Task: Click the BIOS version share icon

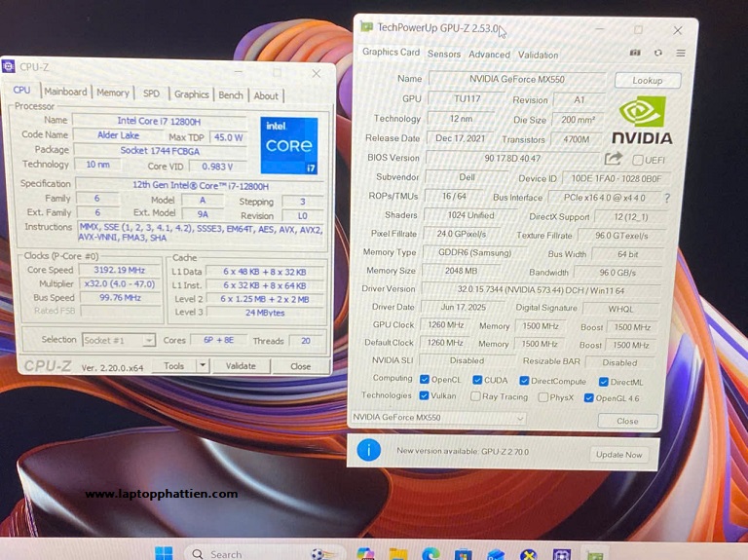Action: pyautogui.click(x=614, y=159)
